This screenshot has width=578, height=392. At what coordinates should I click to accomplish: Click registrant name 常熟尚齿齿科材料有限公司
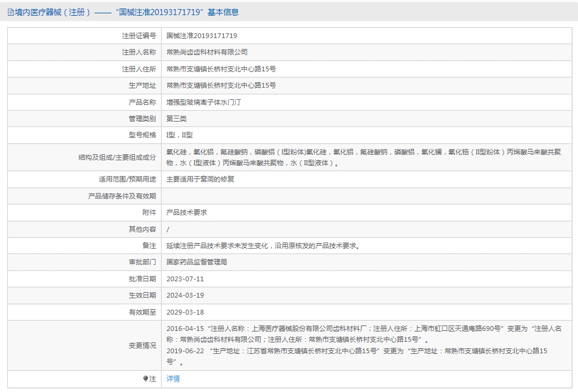tap(207, 52)
